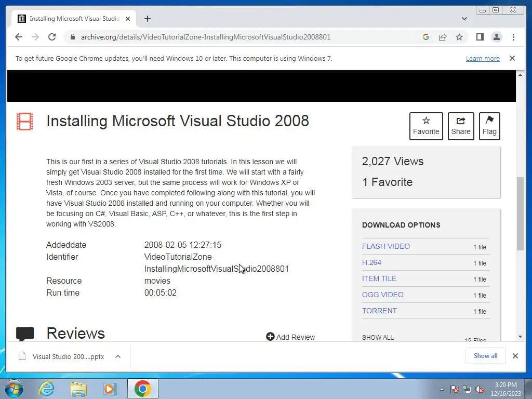Bookmark this tab with the star icon
Screen dimensions: 532x399
click(x=459, y=37)
